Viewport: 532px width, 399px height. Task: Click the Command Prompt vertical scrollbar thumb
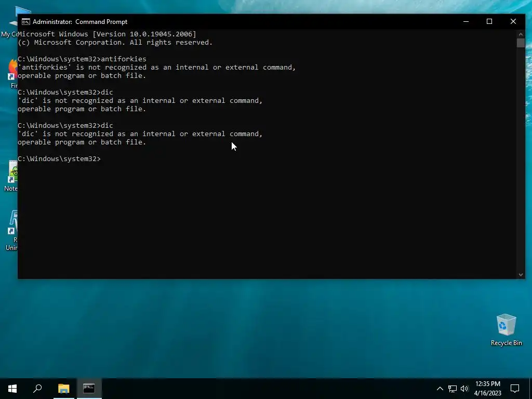521,43
